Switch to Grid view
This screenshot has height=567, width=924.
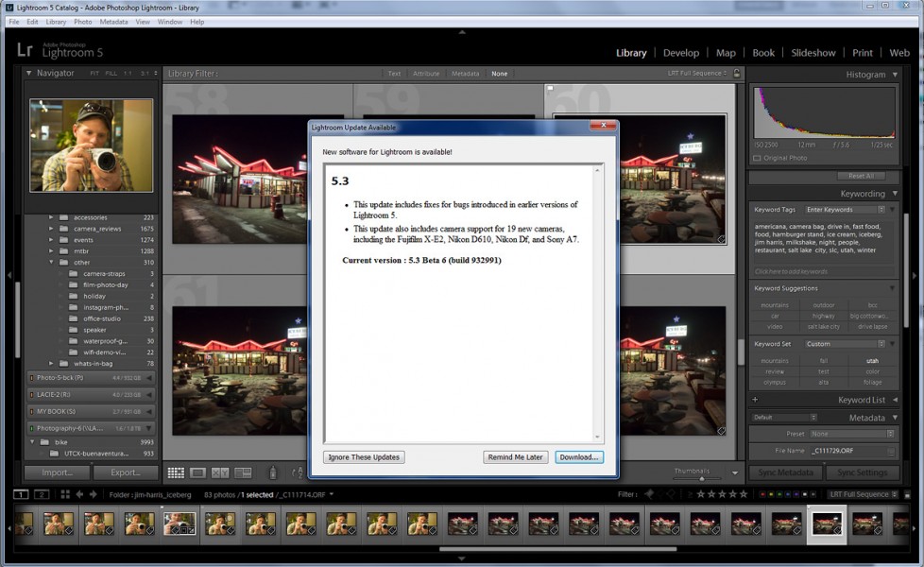[176, 472]
